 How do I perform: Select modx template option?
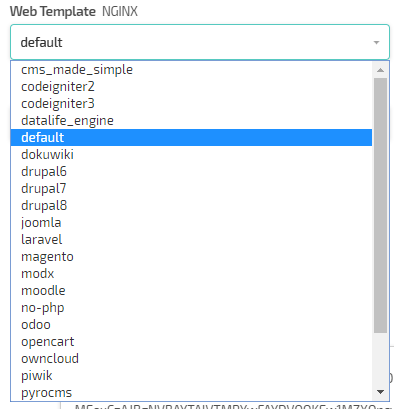pyautogui.click(x=191, y=274)
